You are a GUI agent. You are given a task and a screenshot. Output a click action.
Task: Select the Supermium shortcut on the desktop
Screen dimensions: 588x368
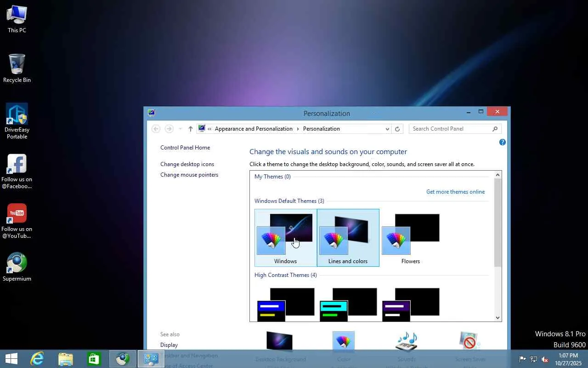[x=17, y=267]
